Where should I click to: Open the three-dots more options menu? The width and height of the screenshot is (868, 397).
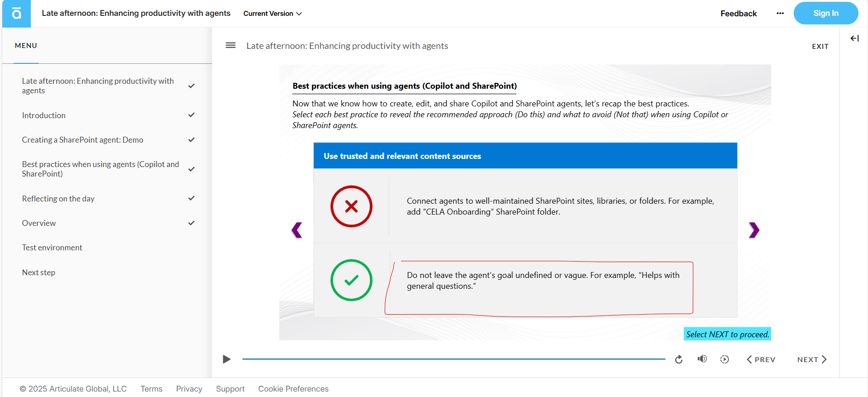(x=780, y=14)
